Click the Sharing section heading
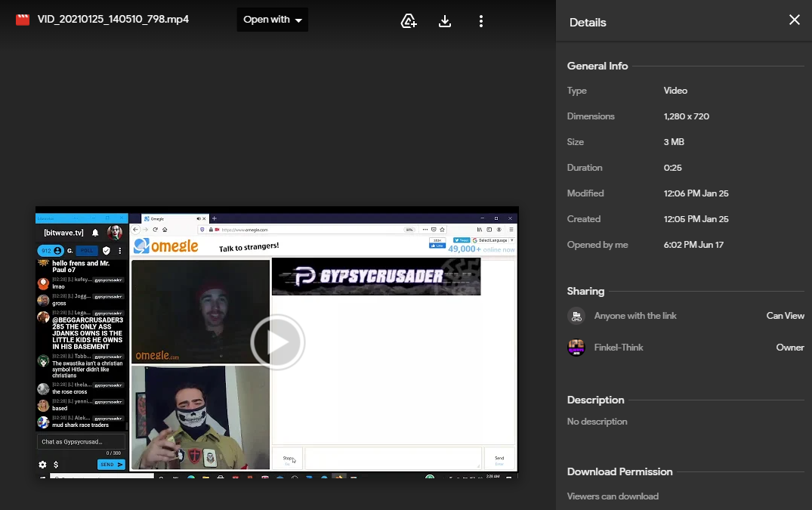The image size is (812, 510). 585,291
